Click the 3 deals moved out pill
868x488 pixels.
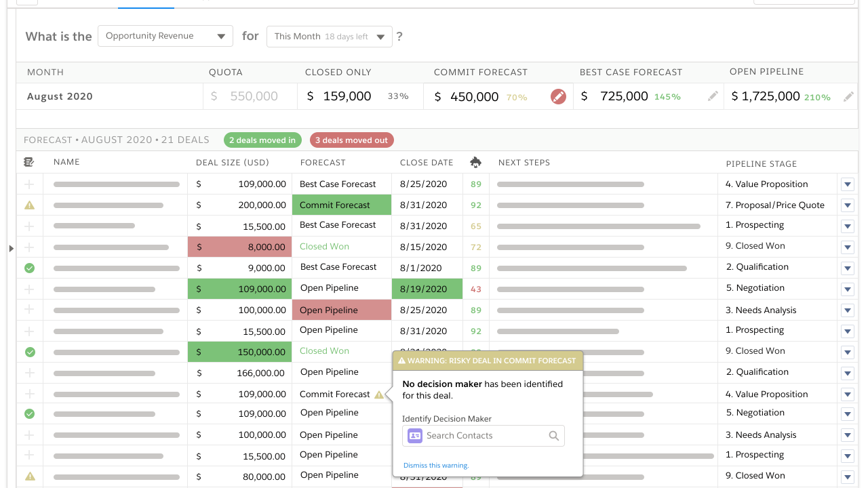click(x=351, y=140)
